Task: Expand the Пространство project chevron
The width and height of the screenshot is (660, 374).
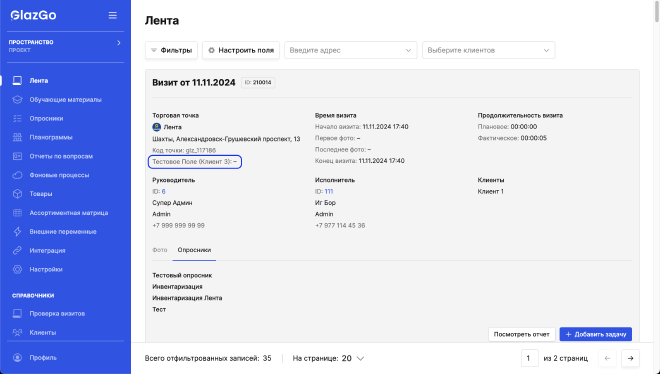Action: 119,42
